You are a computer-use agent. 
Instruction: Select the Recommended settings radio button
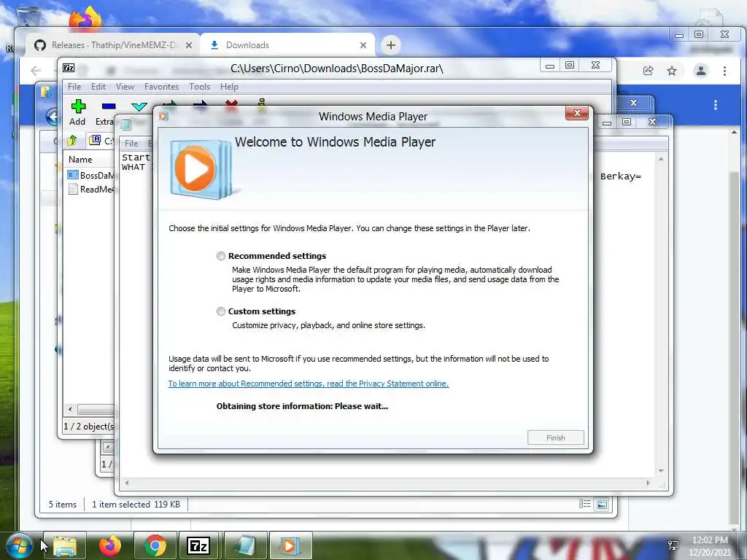[x=220, y=256]
